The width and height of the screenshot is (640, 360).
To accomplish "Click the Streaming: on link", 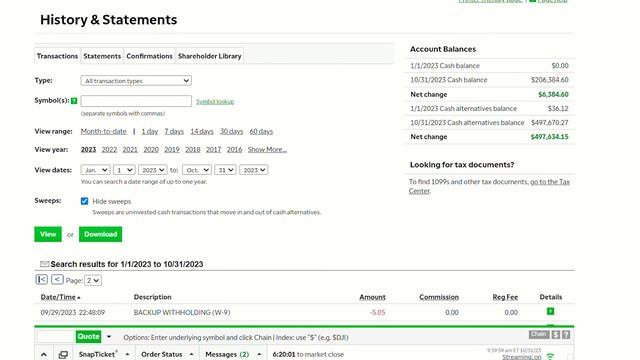I will pos(522,357).
